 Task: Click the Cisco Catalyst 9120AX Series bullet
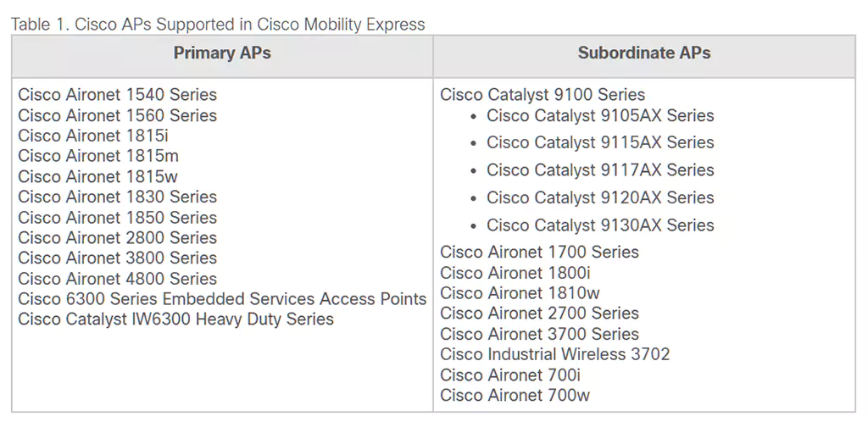point(600,197)
